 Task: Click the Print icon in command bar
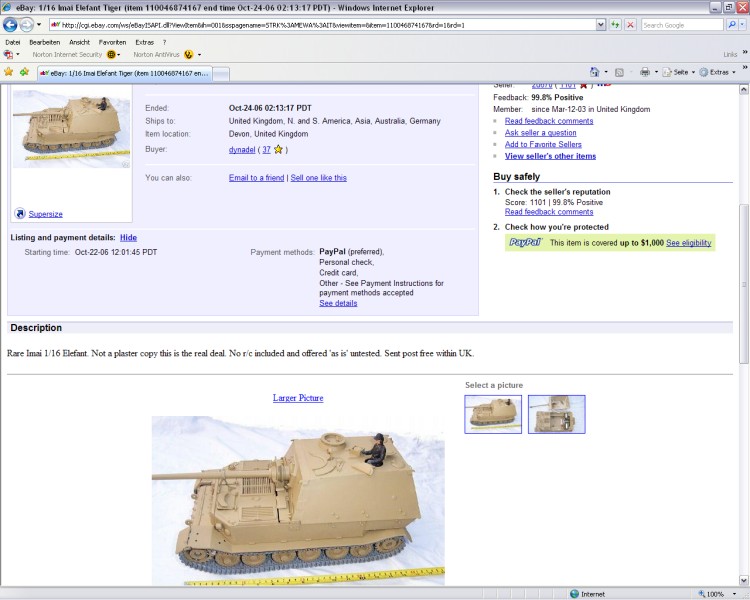click(x=644, y=72)
